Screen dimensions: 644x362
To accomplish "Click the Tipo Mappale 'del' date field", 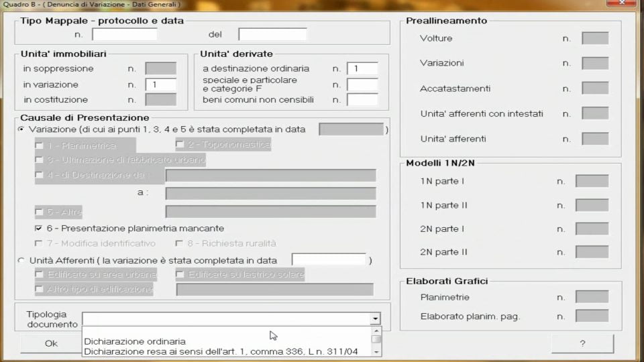I will coord(272,34).
